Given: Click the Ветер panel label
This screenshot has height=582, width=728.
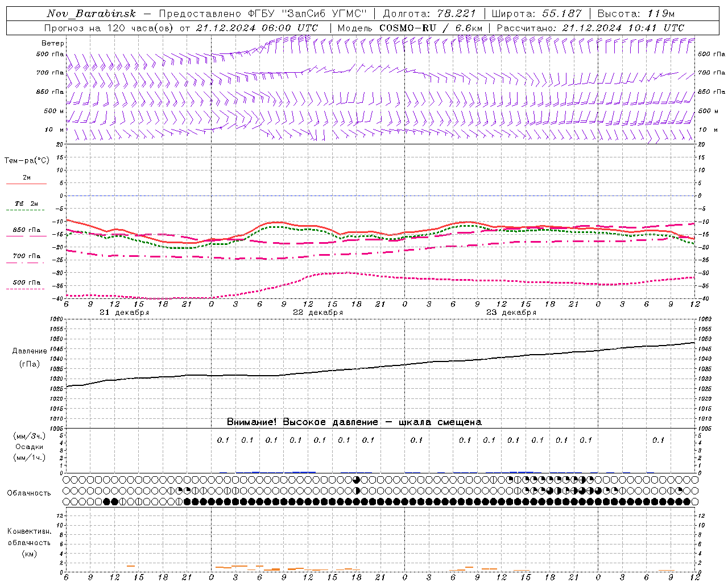Looking at the screenshot, I should click(53, 43).
